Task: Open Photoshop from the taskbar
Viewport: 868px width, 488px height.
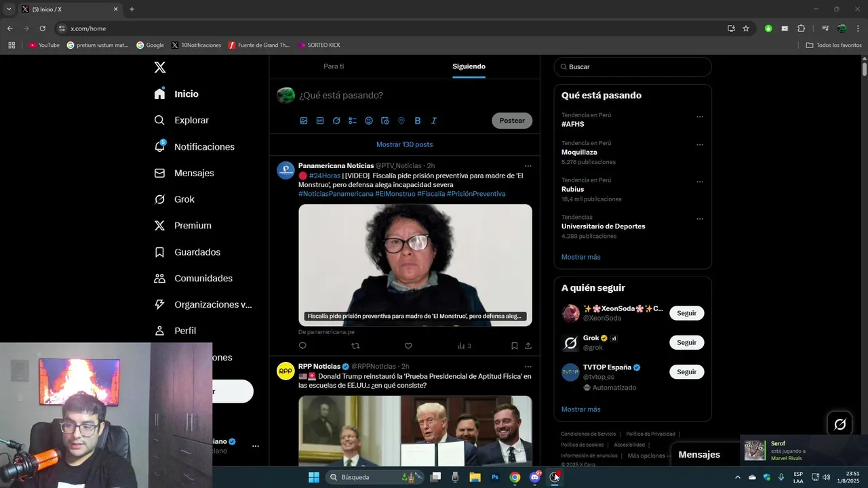Action: pyautogui.click(x=495, y=477)
